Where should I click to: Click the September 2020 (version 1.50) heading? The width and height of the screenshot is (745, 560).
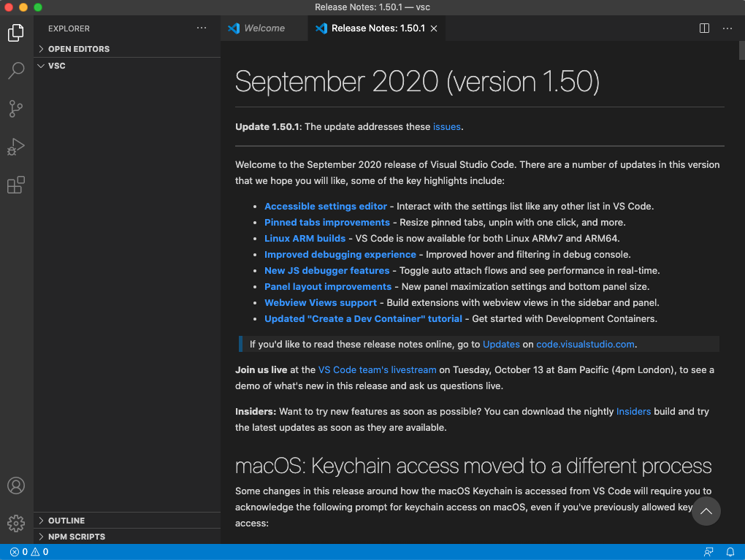[x=417, y=81]
